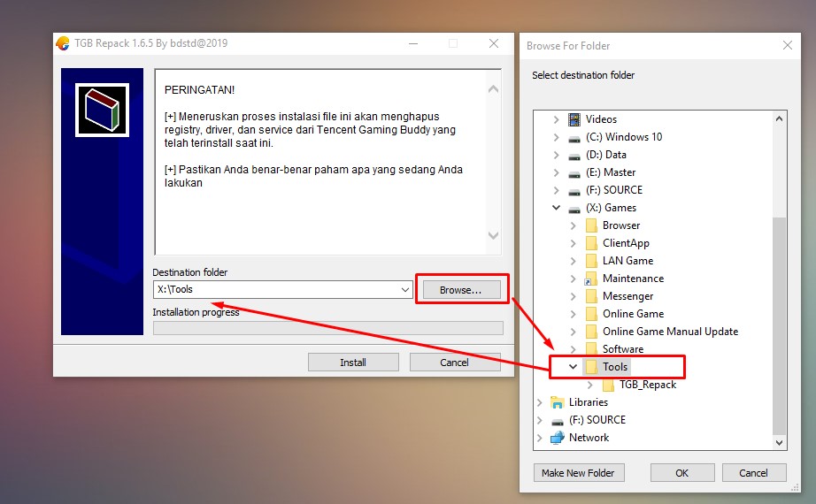Expand (F:) SOURCE drive above (X:) Games
The height and width of the screenshot is (504, 816).
click(557, 190)
